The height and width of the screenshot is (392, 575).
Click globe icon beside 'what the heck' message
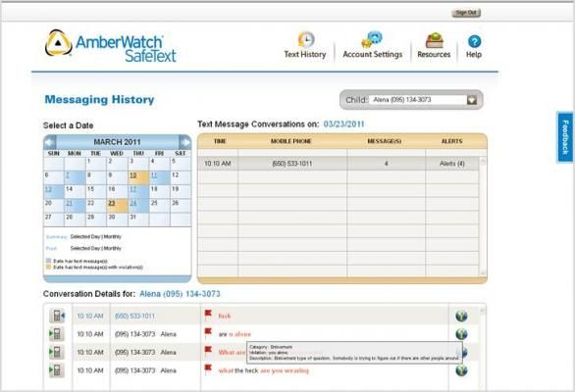[461, 370]
